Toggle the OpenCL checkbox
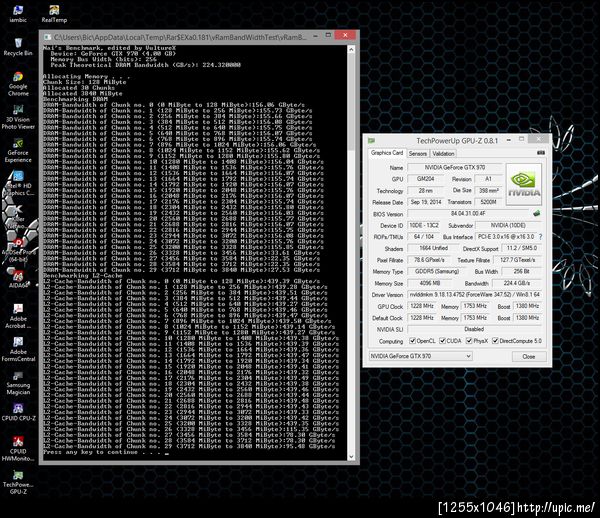 point(412,340)
